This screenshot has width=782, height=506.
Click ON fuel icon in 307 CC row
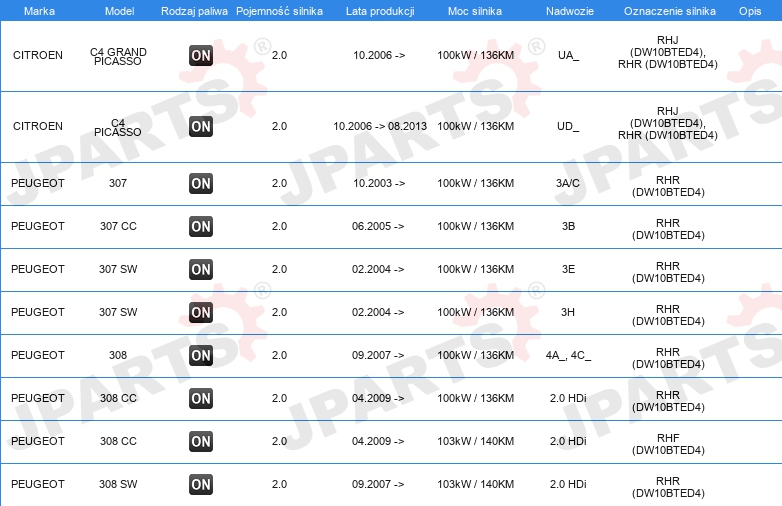pos(201,226)
